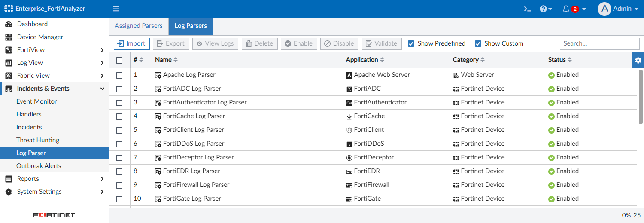Click the Enterprise_FortiAnalyzer apps grid icon
This screenshot has height=223, width=644.
click(9, 9)
